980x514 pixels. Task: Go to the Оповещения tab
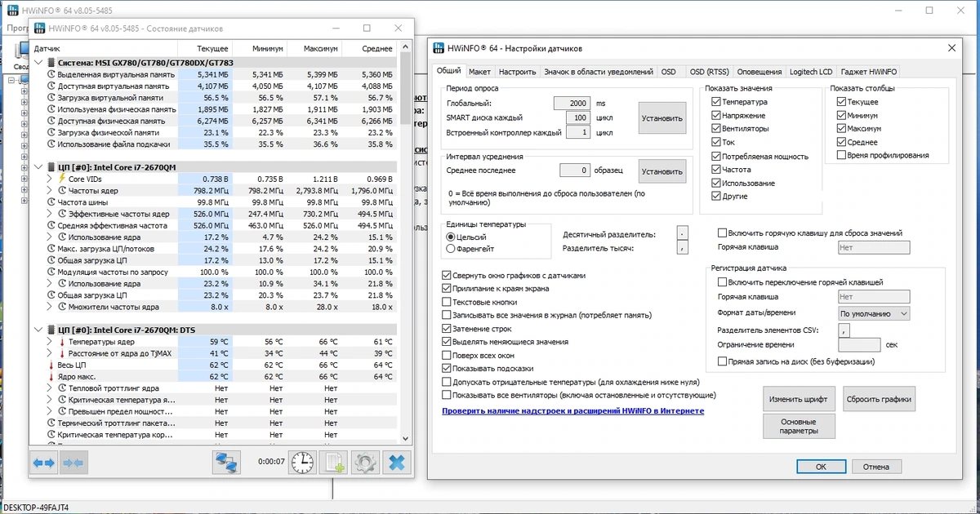tap(759, 72)
